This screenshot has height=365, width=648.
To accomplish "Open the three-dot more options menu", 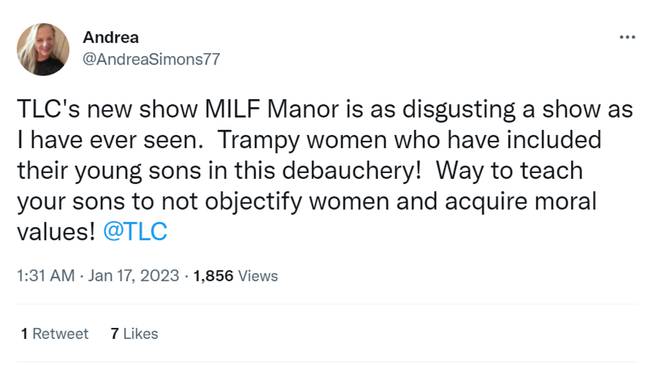I will coord(627,37).
